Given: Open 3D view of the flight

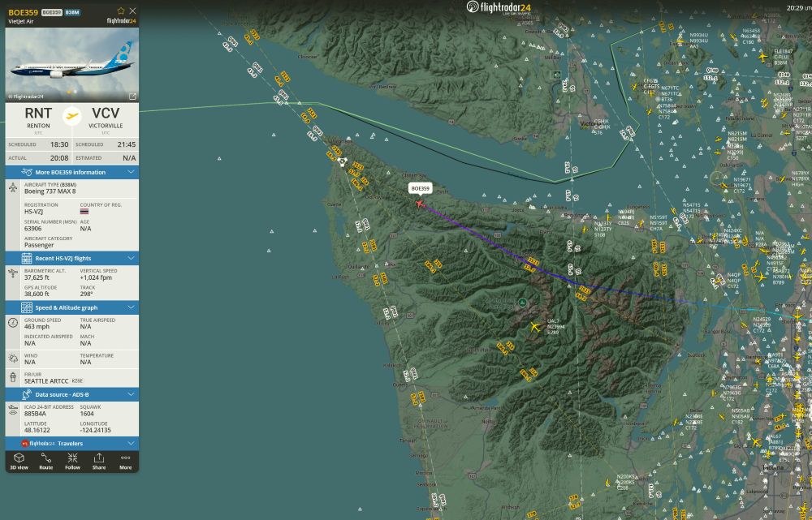Looking at the screenshot, I should 19,461.
